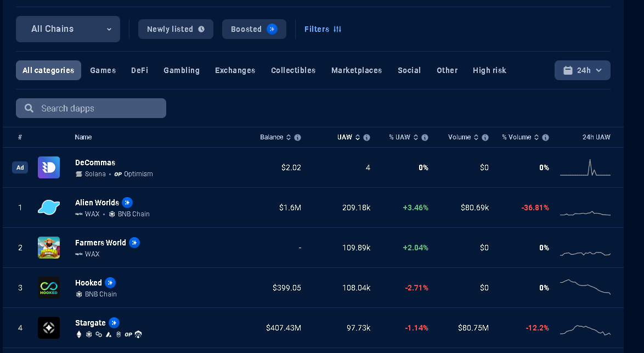Click the Ethereum chain icon under Stargate

click(79, 334)
